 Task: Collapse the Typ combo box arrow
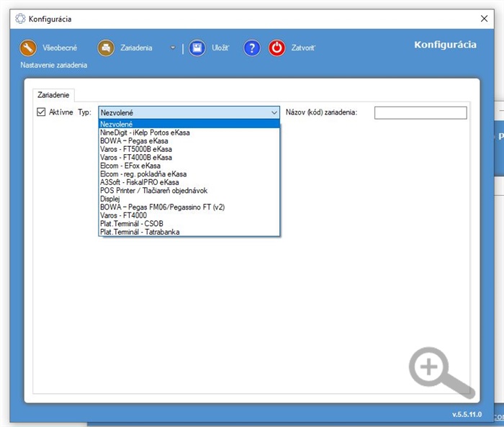point(274,112)
